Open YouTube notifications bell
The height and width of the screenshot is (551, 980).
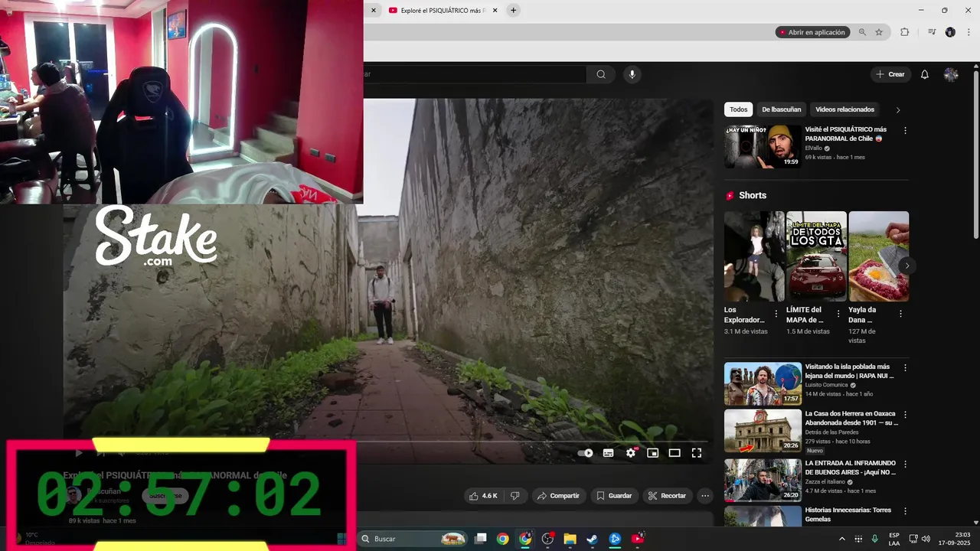point(925,74)
